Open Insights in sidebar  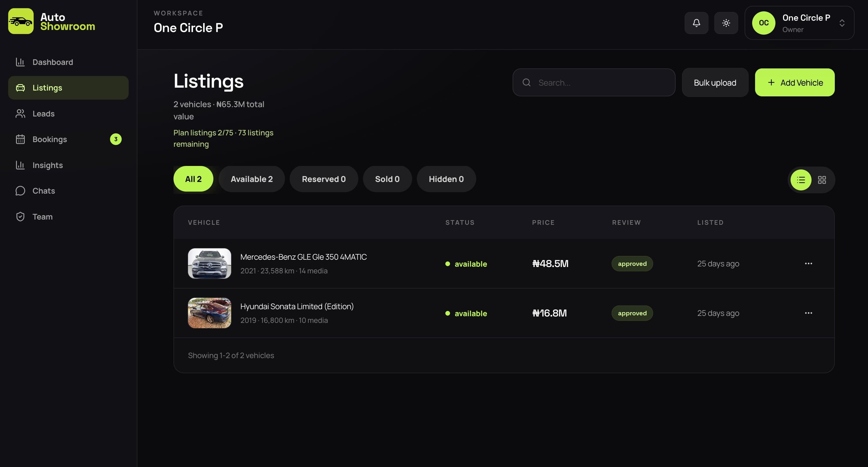[68, 165]
